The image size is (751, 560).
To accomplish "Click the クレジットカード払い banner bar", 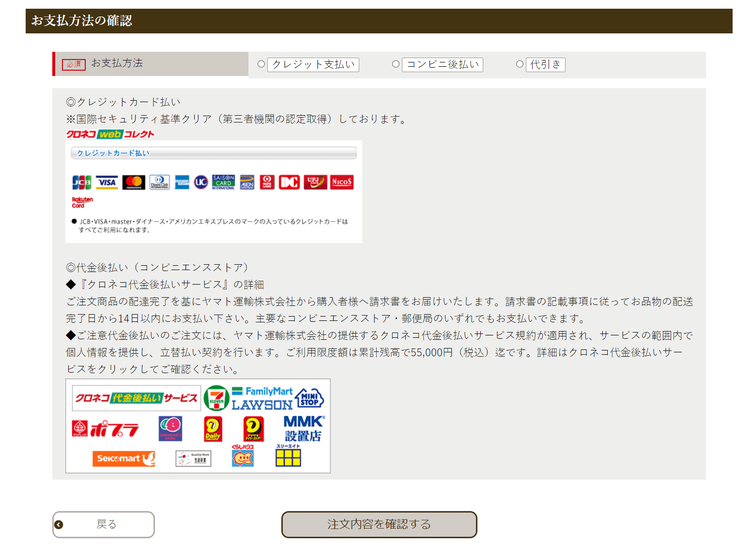I will pos(214,153).
